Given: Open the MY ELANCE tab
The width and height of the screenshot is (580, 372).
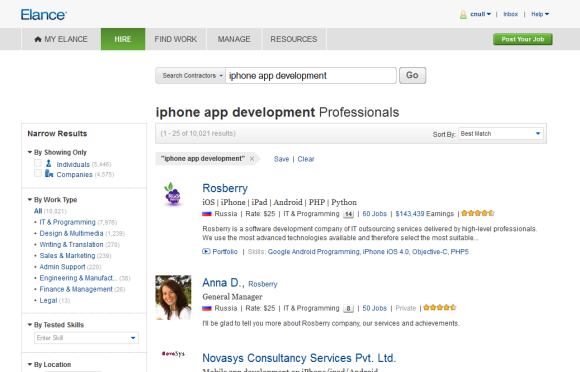Looking at the screenshot, I should [x=61, y=39].
